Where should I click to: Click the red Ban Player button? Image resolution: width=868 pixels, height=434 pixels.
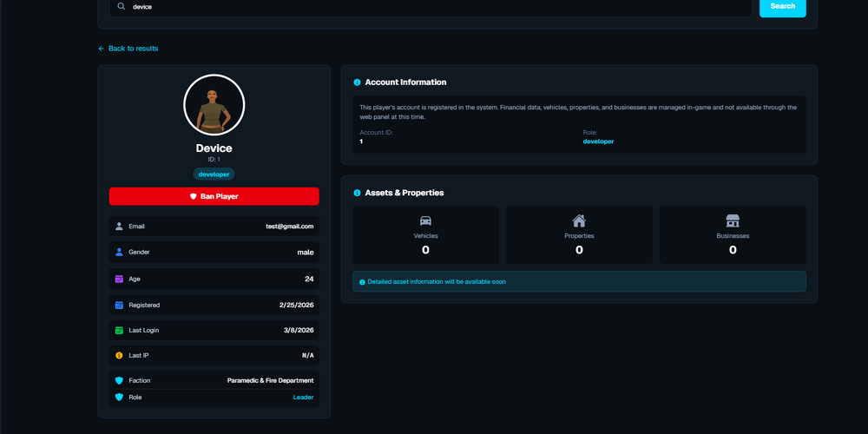pyautogui.click(x=214, y=196)
